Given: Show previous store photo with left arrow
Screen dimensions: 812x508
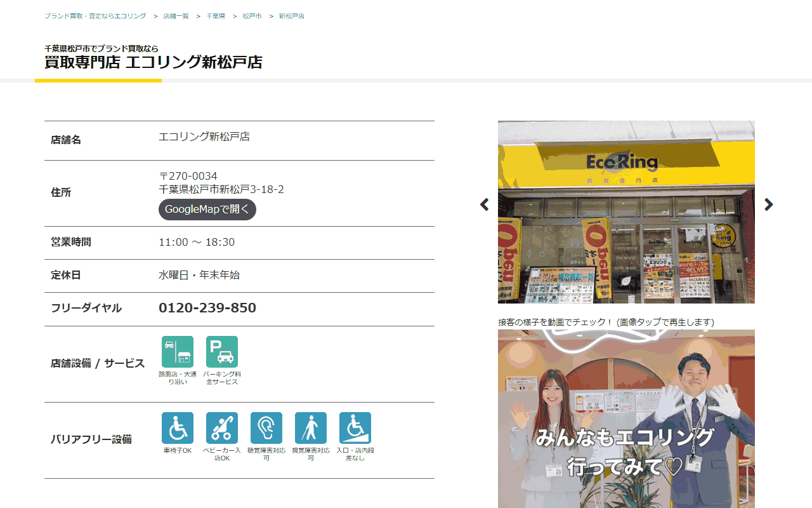Looking at the screenshot, I should tap(485, 204).
